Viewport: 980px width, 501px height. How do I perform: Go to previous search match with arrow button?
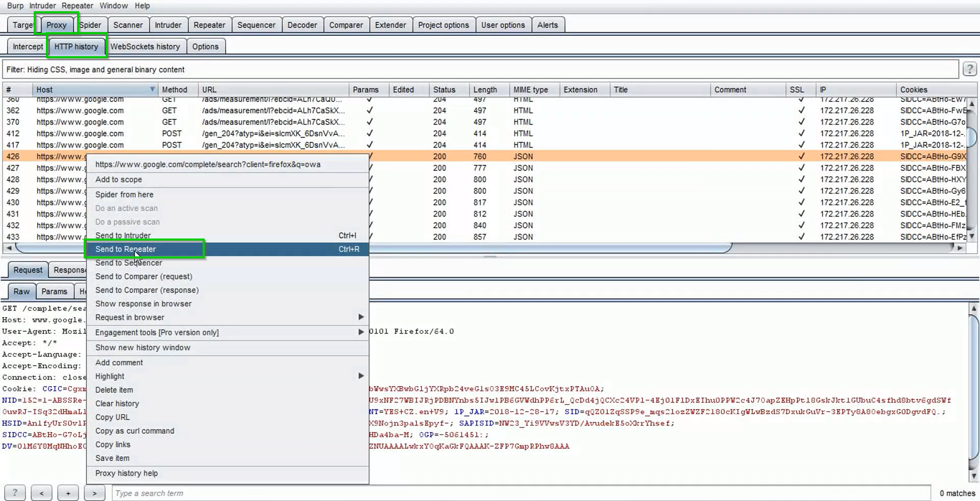41,492
